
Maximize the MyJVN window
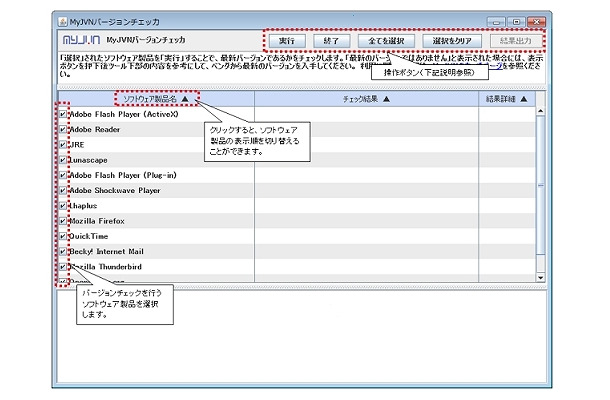516,22
